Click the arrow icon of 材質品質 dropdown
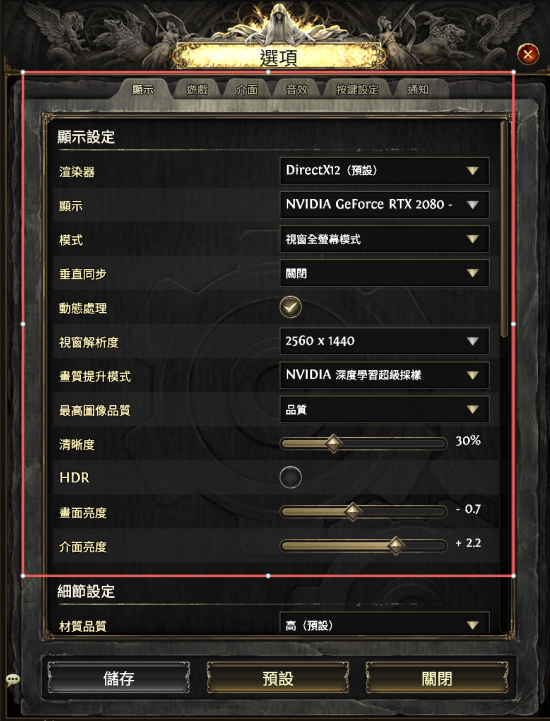Image resolution: width=550 pixels, height=721 pixels. (x=472, y=625)
